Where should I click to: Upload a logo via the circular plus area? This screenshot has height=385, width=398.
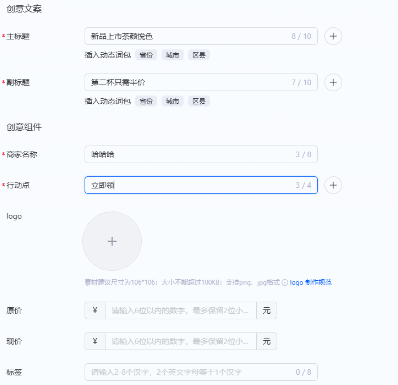pos(112,241)
